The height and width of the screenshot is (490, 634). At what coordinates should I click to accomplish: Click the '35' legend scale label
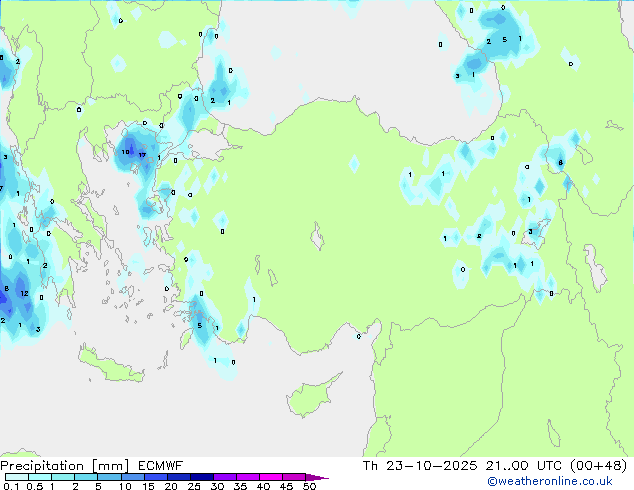(x=240, y=486)
